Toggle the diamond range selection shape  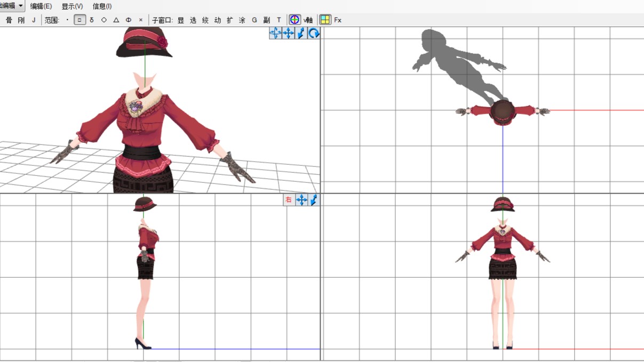tap(104, 20)
